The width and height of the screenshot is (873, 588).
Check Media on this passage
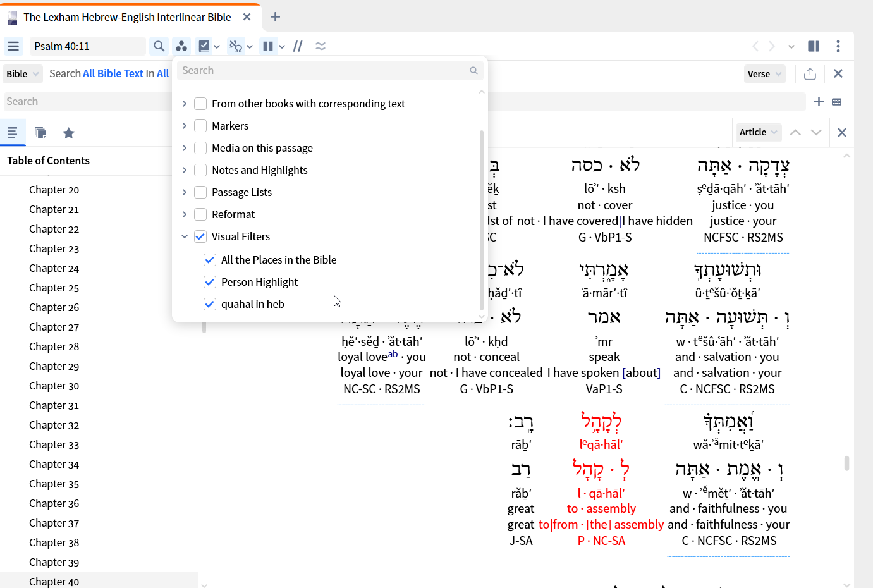point(200,148)
